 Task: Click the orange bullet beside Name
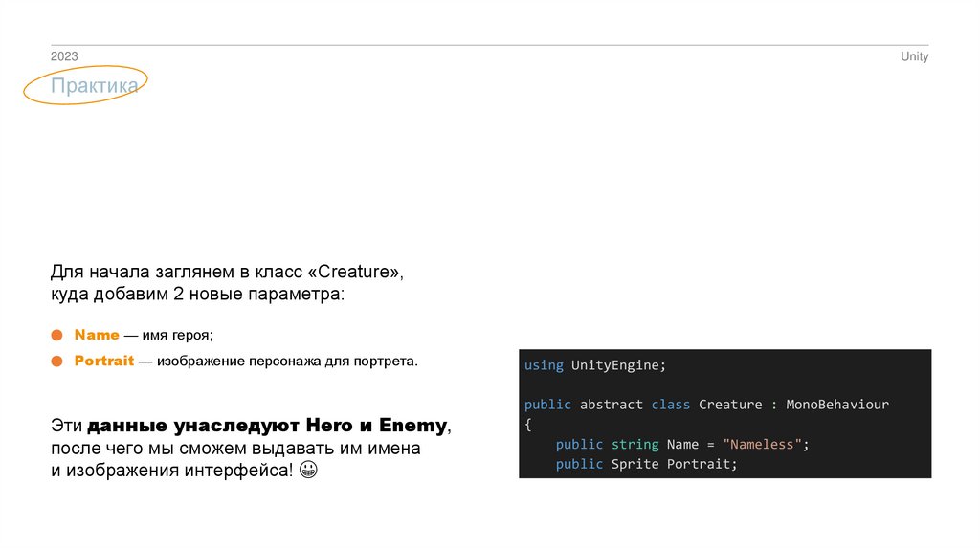[56, 336]
